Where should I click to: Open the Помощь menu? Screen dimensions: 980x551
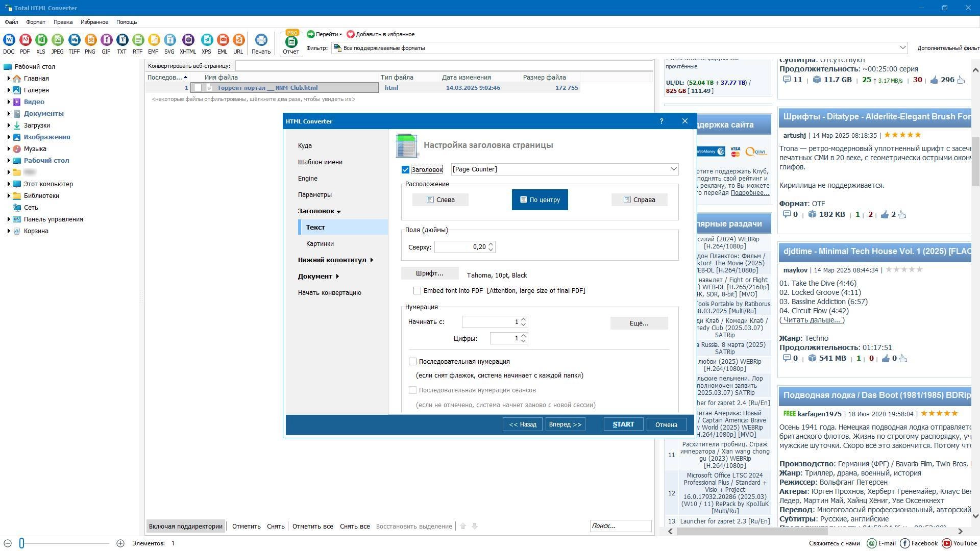[x=126, y=22]
